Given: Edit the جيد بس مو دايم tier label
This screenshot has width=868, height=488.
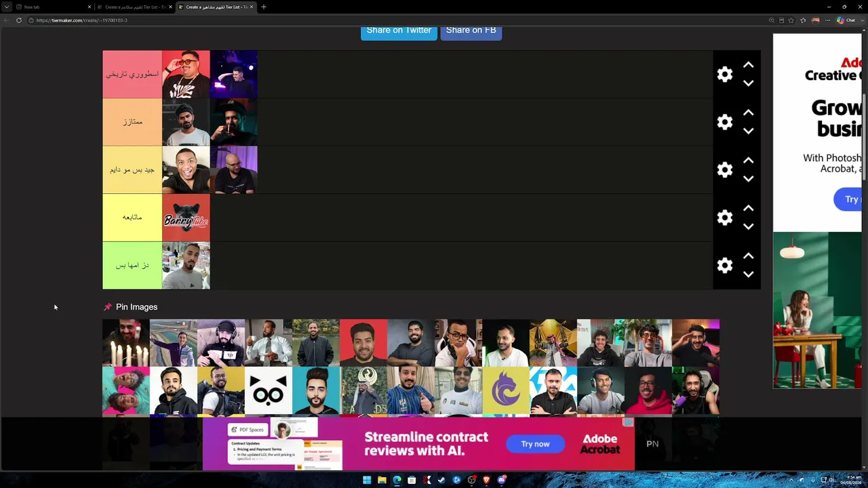Looking at the screenshot, I should [x=132, y=169].
